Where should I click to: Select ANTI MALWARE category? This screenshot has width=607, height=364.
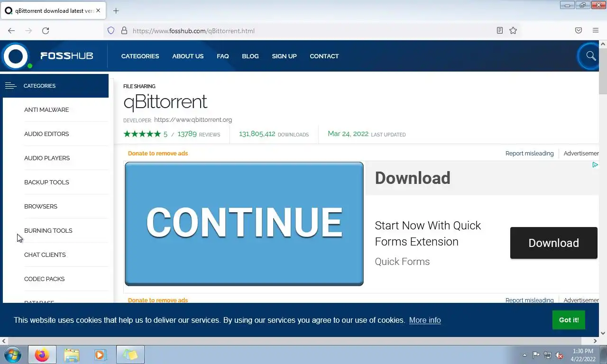(x=46, y=109)
